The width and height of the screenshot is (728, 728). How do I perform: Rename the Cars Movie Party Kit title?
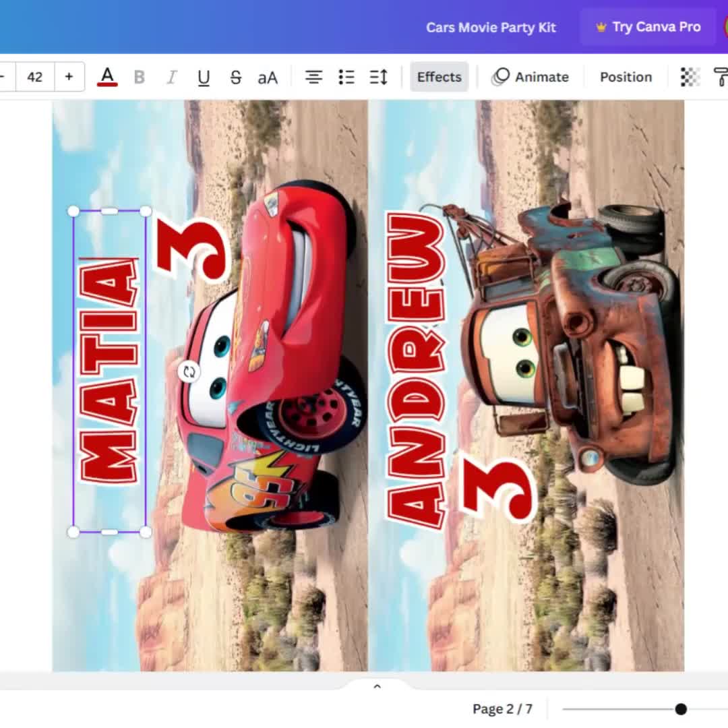(491, 28)
